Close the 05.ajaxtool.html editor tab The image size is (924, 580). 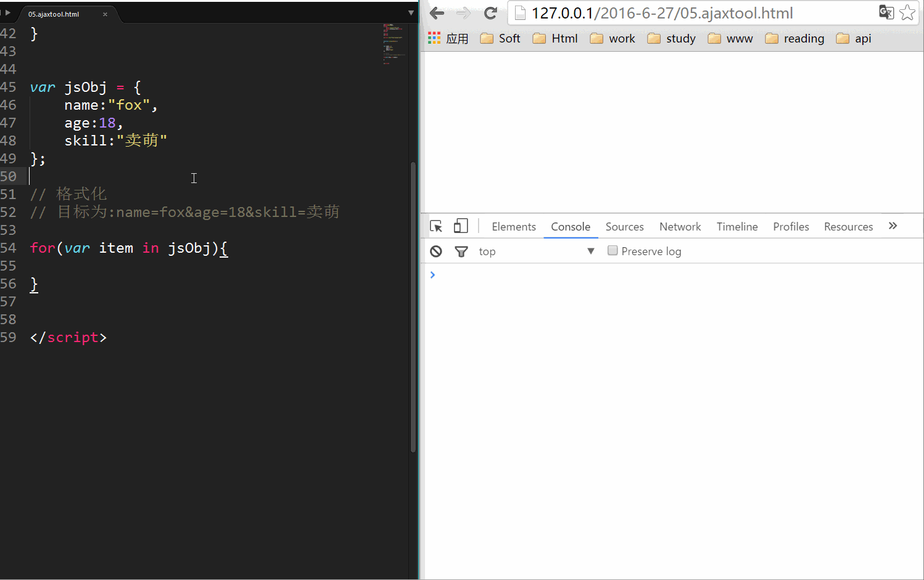pyautogui.click(x=104, y=12)
